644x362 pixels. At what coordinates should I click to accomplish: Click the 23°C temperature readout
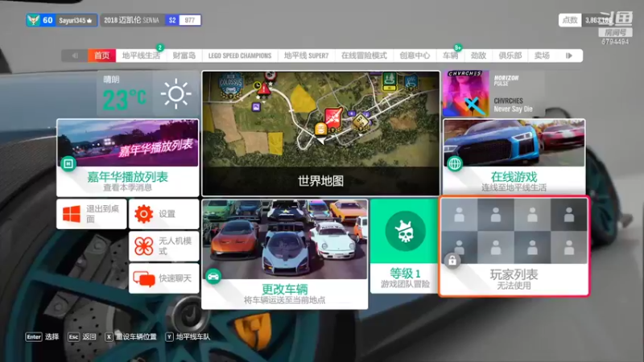click(124, 98)
